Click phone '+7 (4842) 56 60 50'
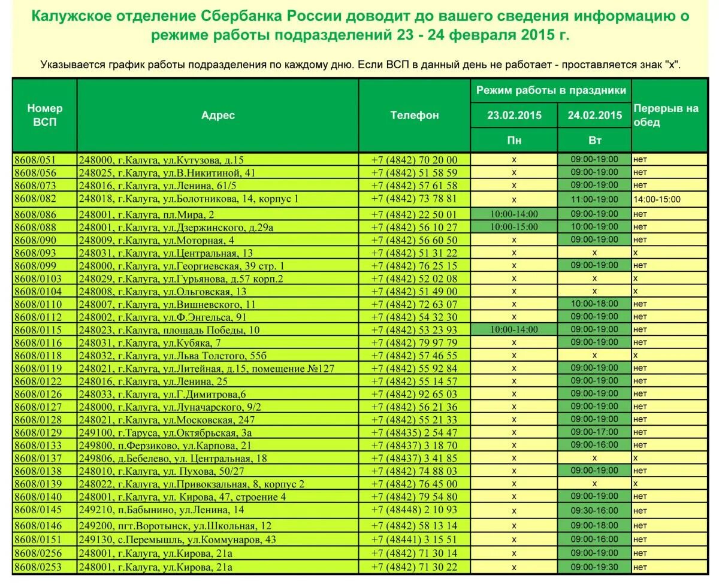Image resolution: width=719 pixels, height=588 pixels. pos(415,240)
